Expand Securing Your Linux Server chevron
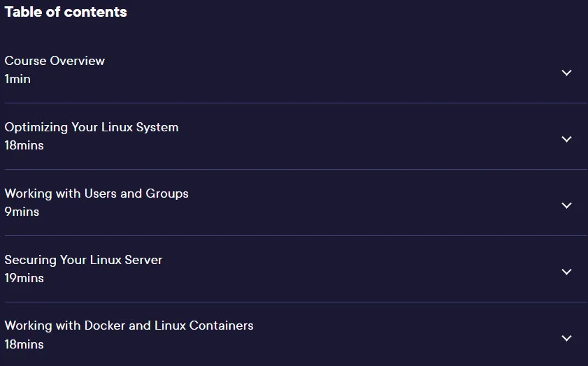 tap(566, 272)
